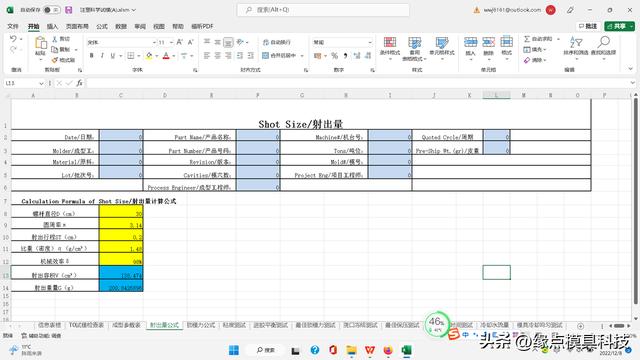This screenshot has width=640, height=360.
Task: Apply Percent Style format
Action: point(334,56)
